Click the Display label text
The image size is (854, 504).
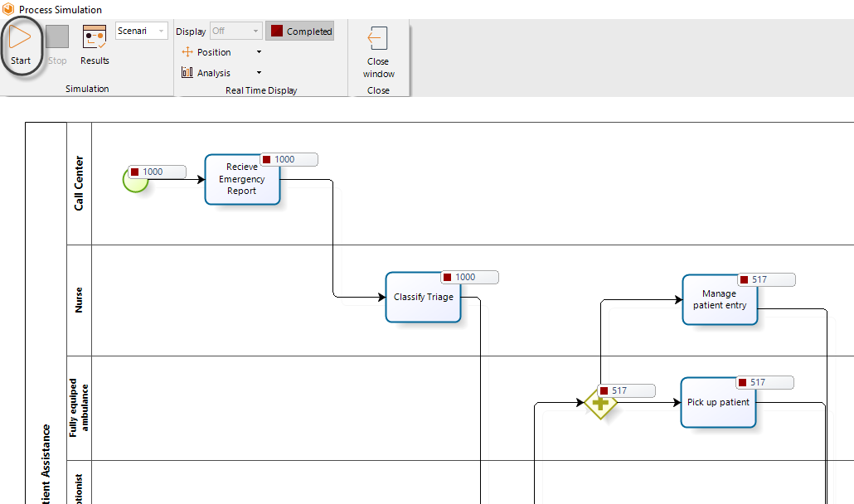pos(191,31)
